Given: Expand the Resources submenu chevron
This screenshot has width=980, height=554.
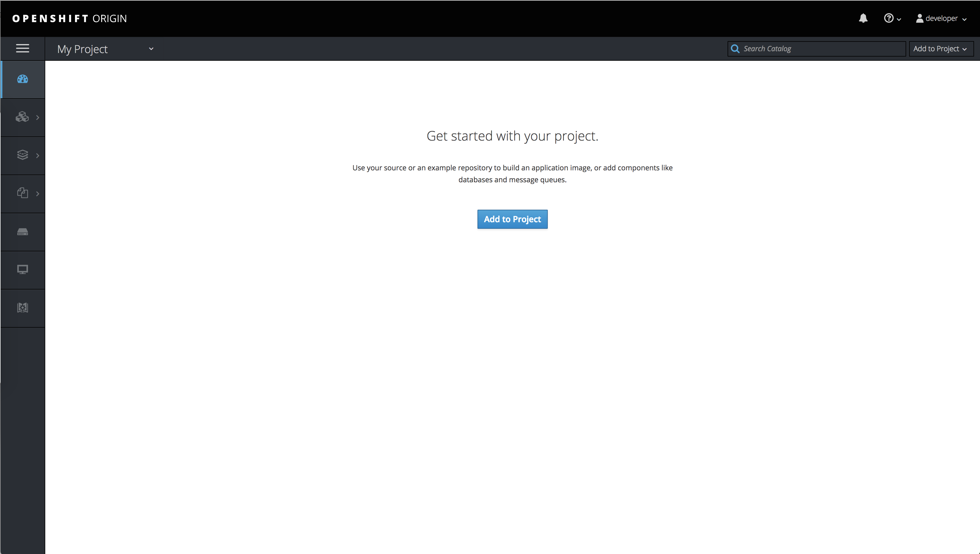Looking at the screenshot, I should point(38,193).
